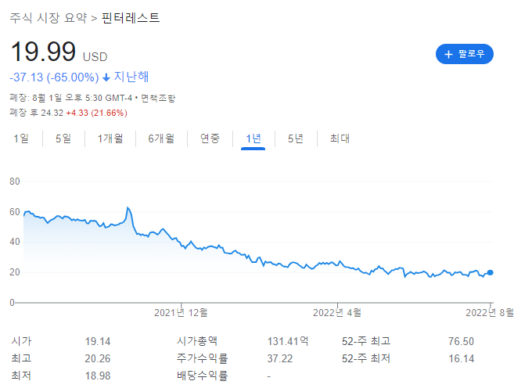
Task: Switch to the 6개월 chart tab
Action: (161, 138)
